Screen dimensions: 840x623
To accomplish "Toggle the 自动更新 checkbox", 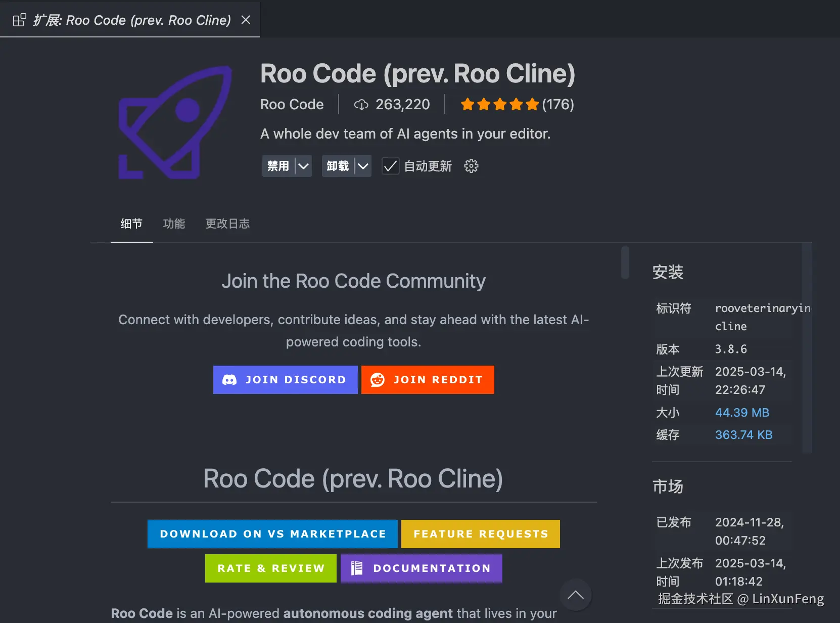I will [390, 166].
